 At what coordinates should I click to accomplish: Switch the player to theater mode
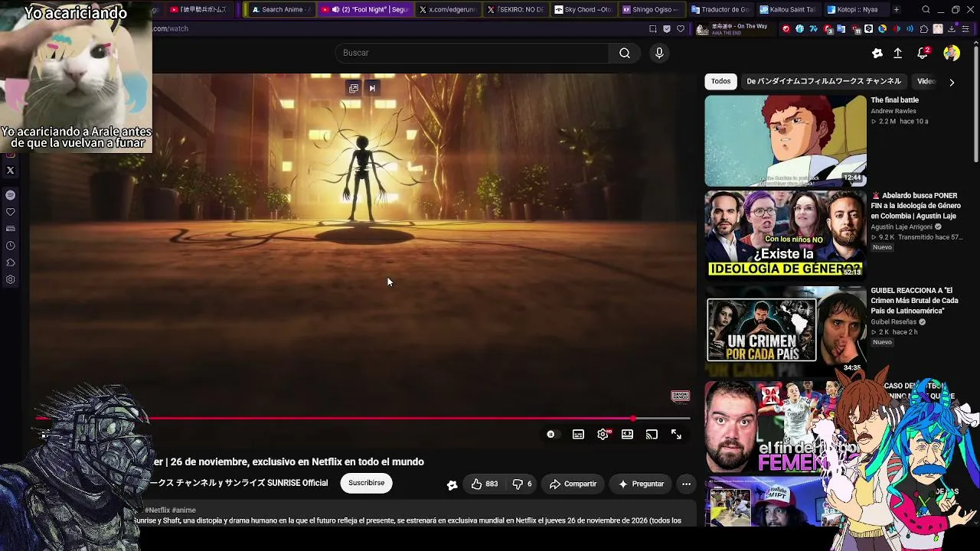pos(627,435)
